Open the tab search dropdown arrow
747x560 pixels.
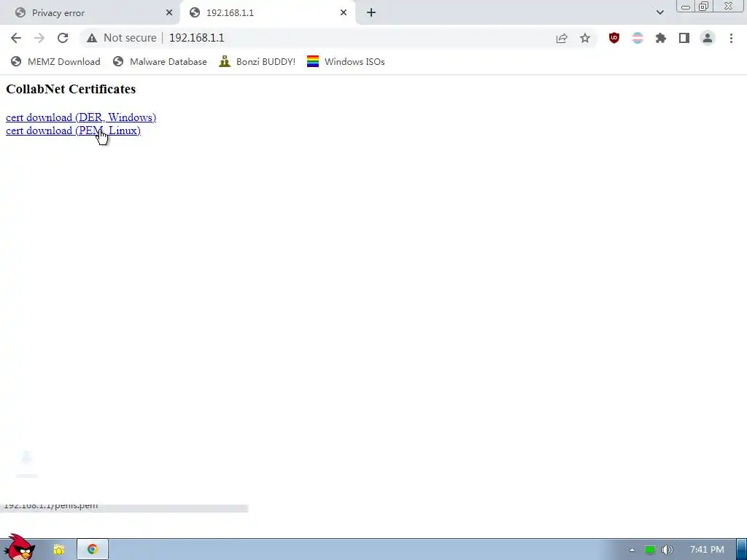pos(659,13)
